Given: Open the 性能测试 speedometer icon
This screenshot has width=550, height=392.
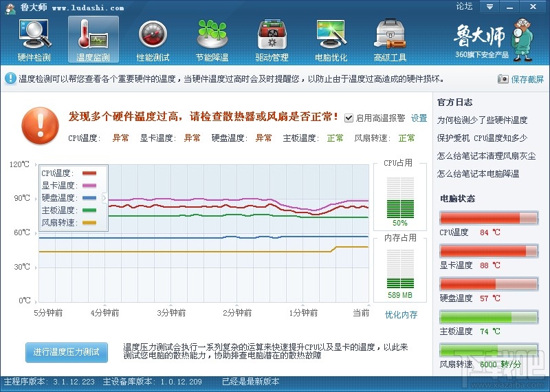Looking at the screenshot, I should tap(153, 34).
